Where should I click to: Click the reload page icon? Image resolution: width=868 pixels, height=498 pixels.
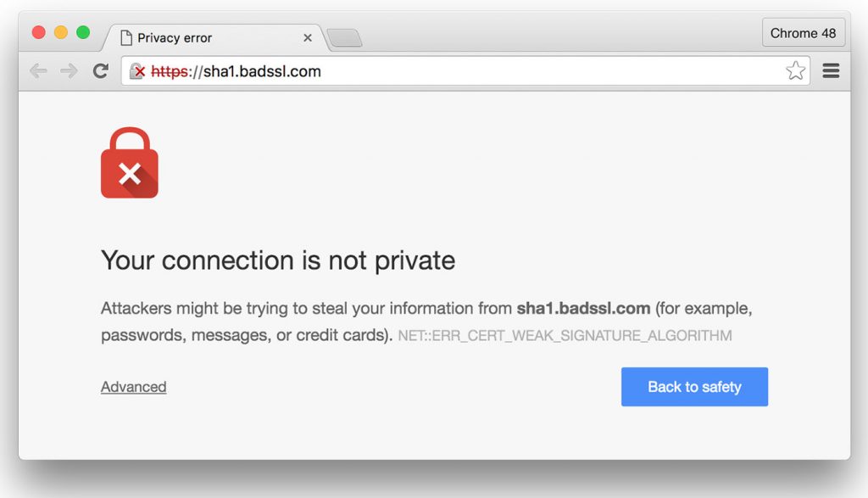pos(101,71)
